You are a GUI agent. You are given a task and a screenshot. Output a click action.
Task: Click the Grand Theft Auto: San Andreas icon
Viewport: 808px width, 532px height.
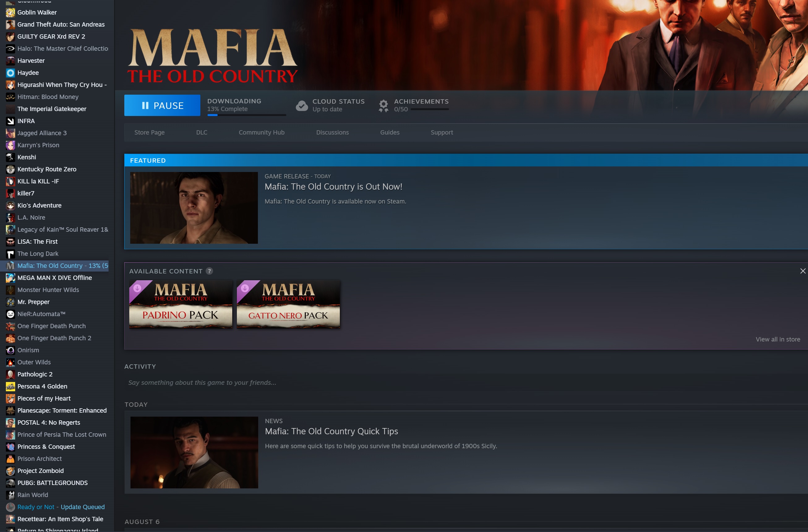coord(11,24)
